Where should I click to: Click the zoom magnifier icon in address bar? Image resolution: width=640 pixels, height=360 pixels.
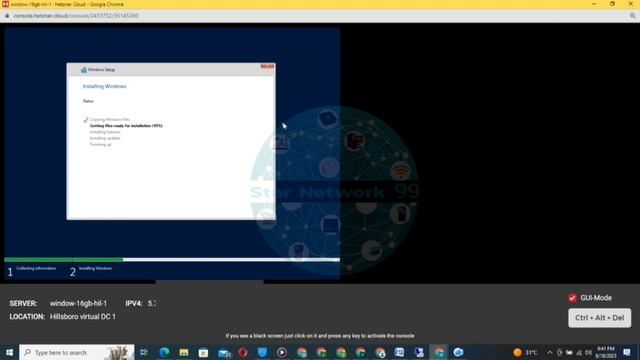tap(632, 16)
